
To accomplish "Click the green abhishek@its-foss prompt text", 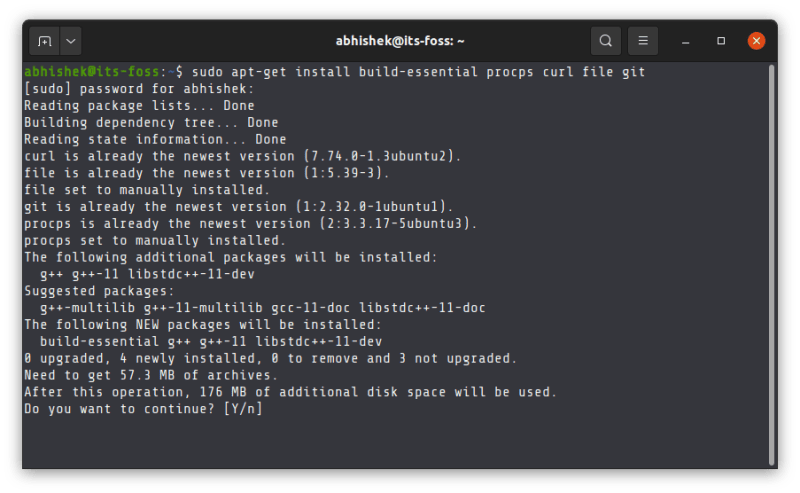I will click(96, 72).
